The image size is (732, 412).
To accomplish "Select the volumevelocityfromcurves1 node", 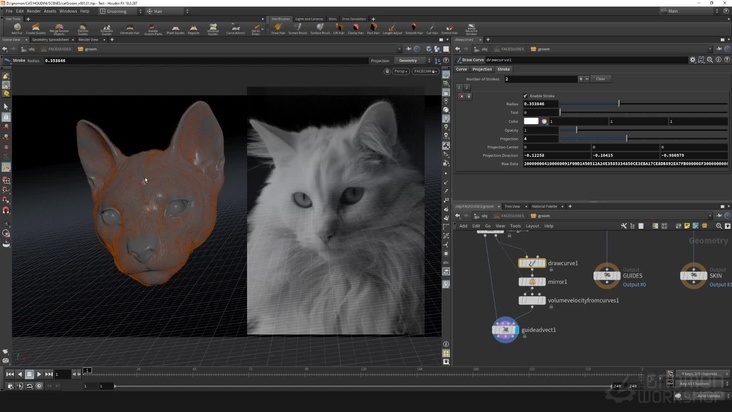I will pos(531,300).
